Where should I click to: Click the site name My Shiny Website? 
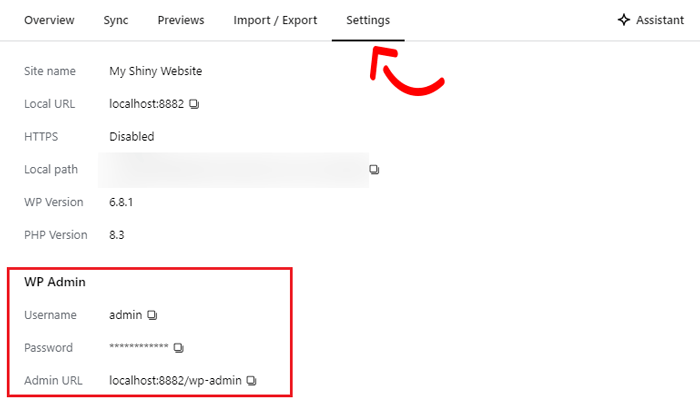pos(156,71)
